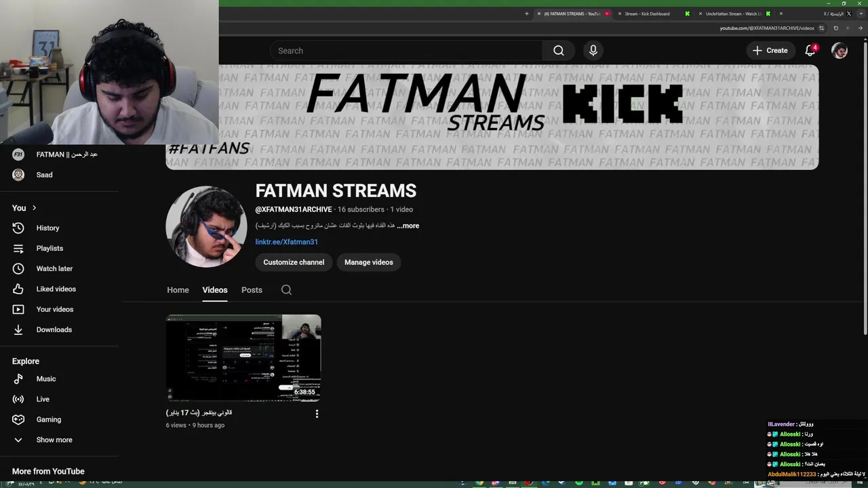Start voice search with the microphone icon
868x488 pixels.
[593, 51]
